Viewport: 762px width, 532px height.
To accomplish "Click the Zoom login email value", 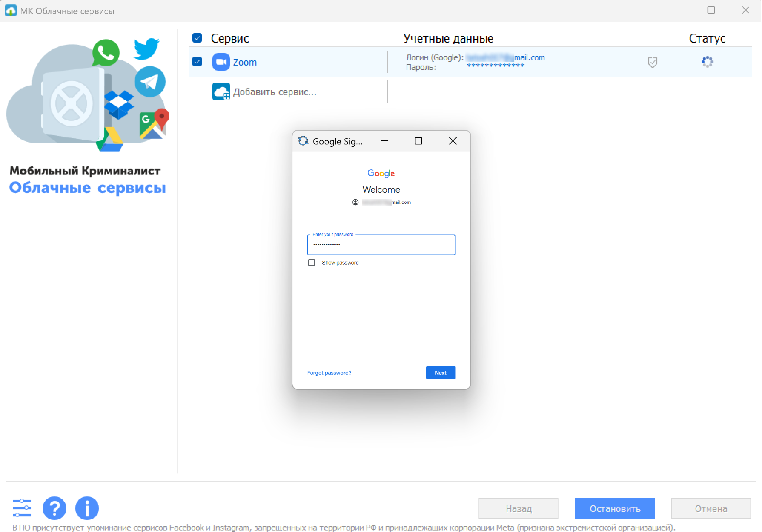I will pos(505,57).
